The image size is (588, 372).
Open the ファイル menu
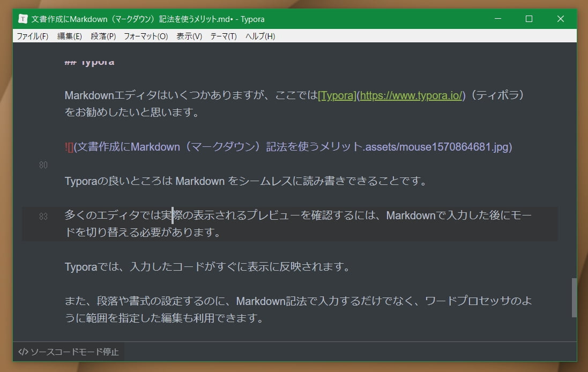[33, 36]
